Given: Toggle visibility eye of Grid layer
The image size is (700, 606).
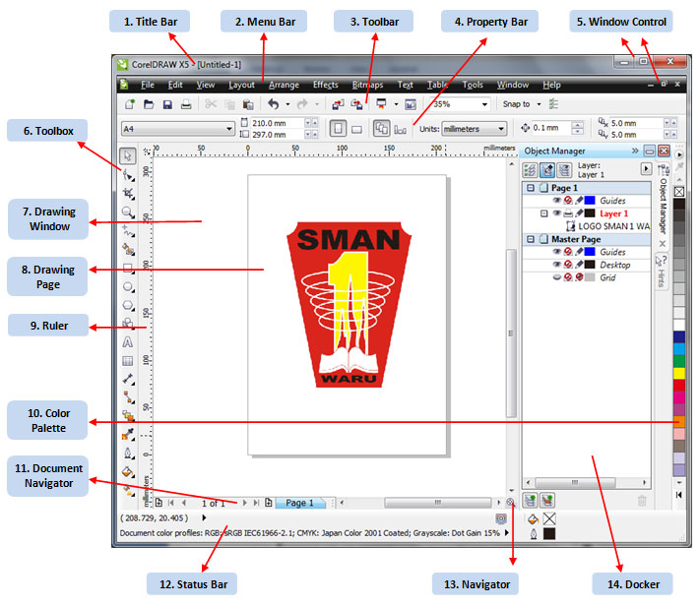Looking at the screenshot, I should click(x=556, y=277).
